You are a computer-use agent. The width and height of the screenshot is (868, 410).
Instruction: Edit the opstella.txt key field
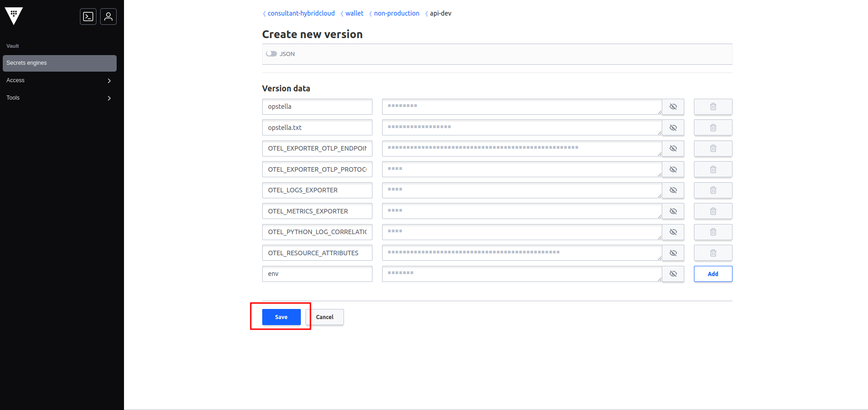(x=317, y=128)
